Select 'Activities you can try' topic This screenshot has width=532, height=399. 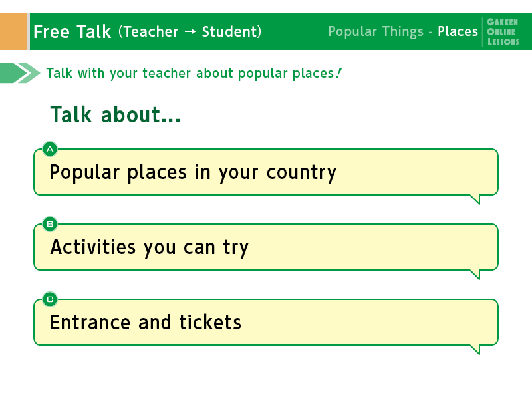(265, 247)
